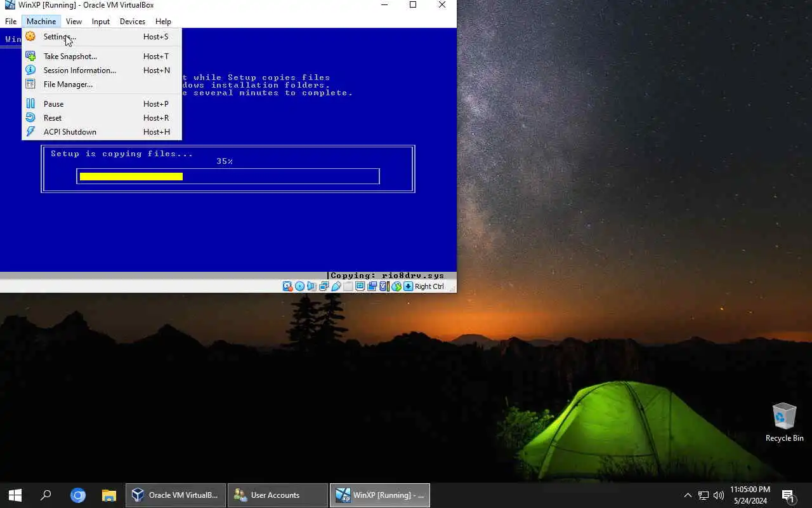Open the Windows Start menu
This screenshot has height=508, width=812.
pos(15,495)
